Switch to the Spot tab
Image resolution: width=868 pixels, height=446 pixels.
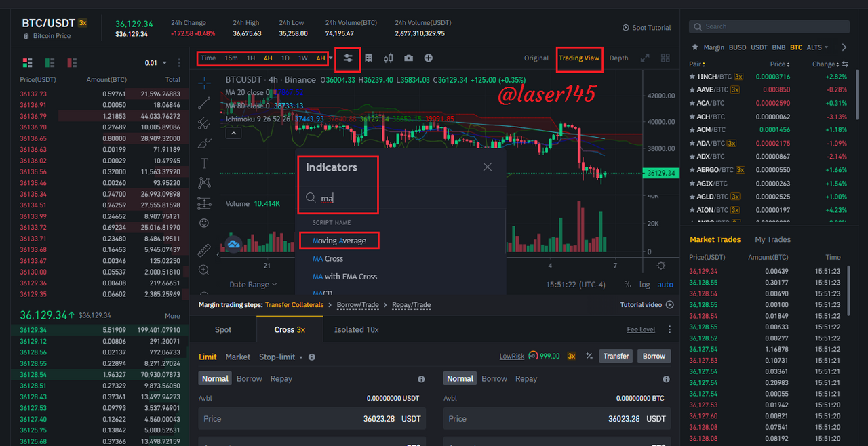pos(223,329)
